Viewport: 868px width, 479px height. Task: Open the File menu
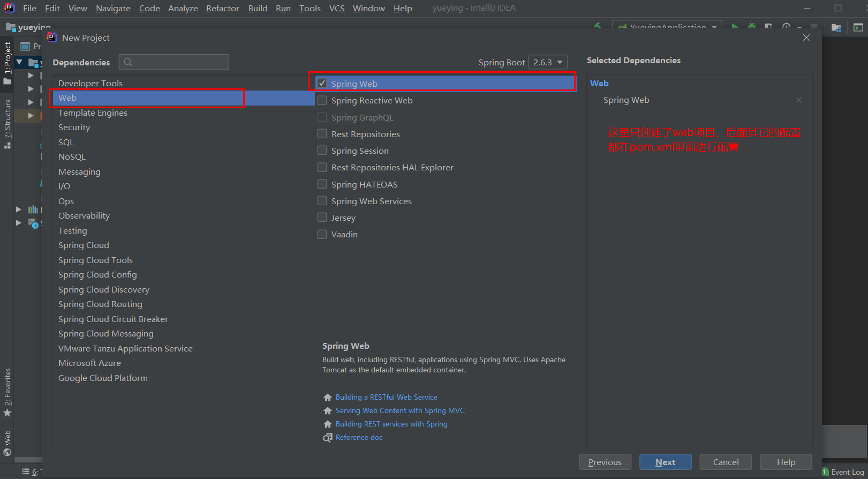click(29, 8)
